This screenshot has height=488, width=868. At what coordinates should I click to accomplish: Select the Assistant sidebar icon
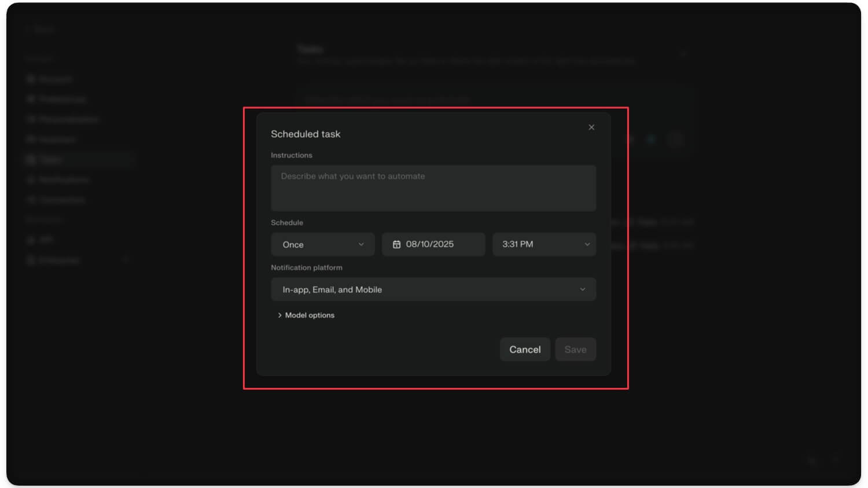31,140
